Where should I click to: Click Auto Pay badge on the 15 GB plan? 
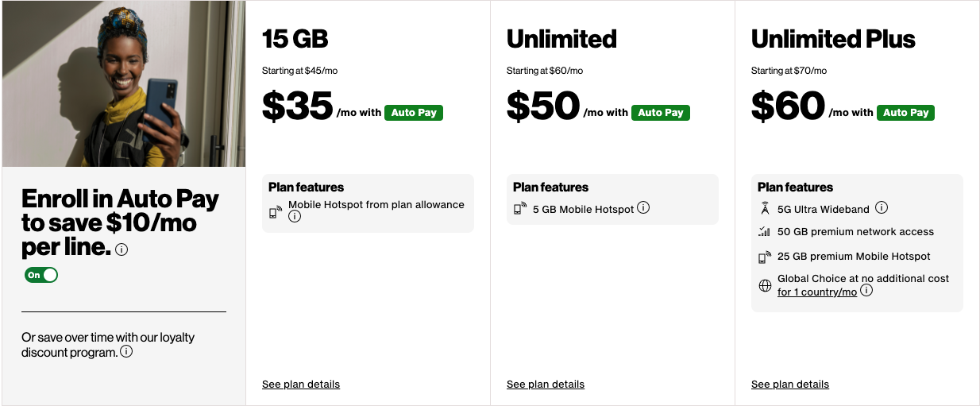[414, 113]
